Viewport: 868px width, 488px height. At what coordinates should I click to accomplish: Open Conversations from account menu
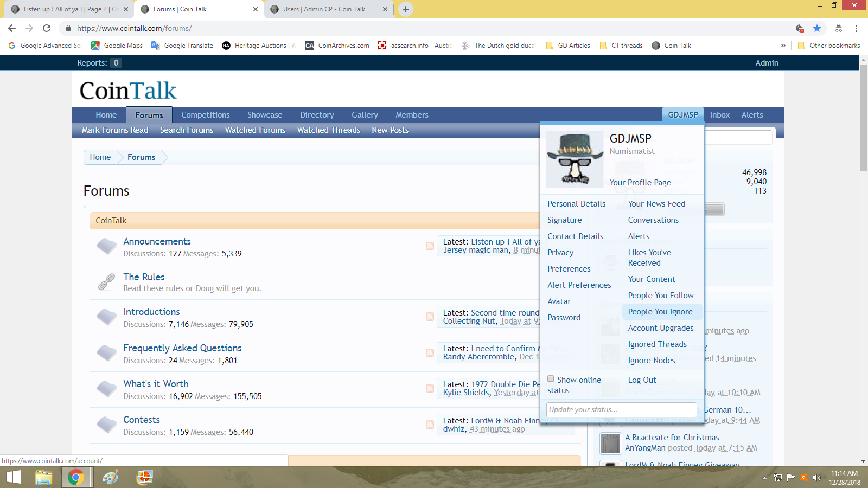point(653,220)
